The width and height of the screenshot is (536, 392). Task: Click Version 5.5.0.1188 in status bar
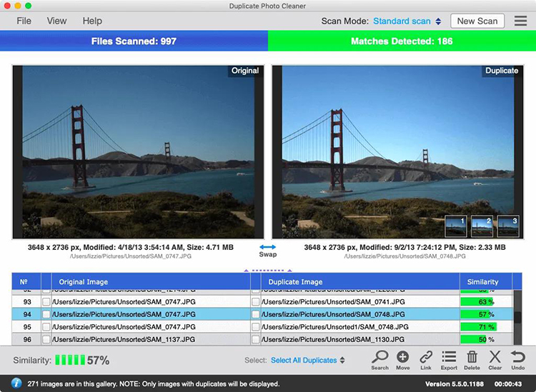(x=455, y=384)
